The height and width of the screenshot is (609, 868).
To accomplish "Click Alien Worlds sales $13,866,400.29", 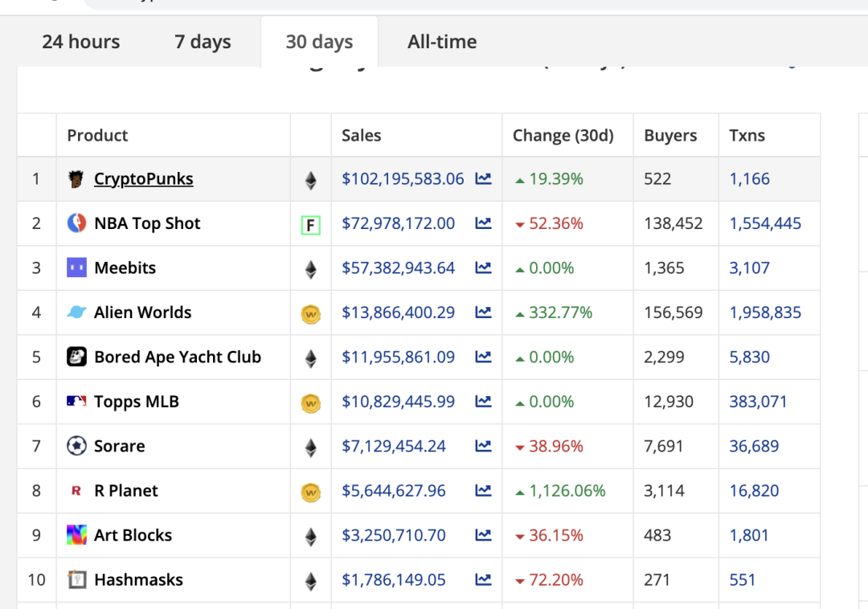I will pos(398,313).
